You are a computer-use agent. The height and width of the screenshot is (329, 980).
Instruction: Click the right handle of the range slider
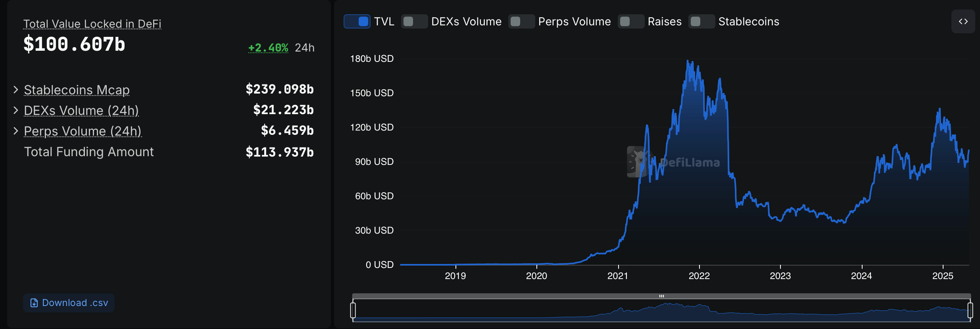[970, 310]
